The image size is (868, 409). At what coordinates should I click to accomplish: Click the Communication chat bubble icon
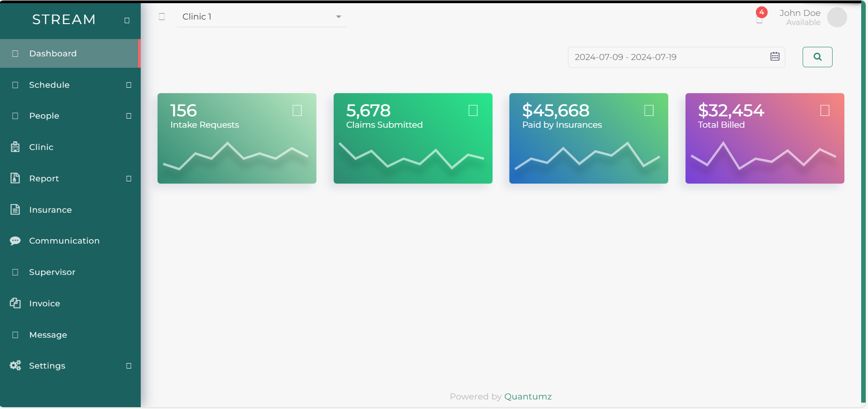point(15,241)
